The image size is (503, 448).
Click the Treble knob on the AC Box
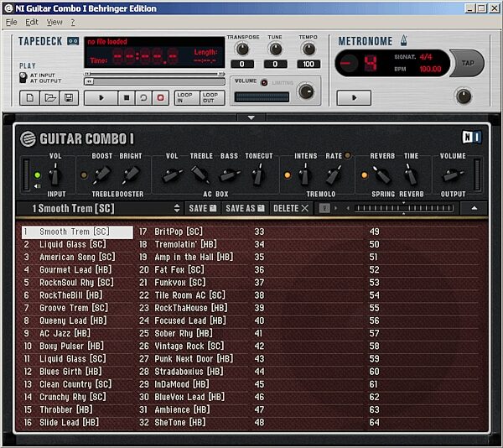200,175
